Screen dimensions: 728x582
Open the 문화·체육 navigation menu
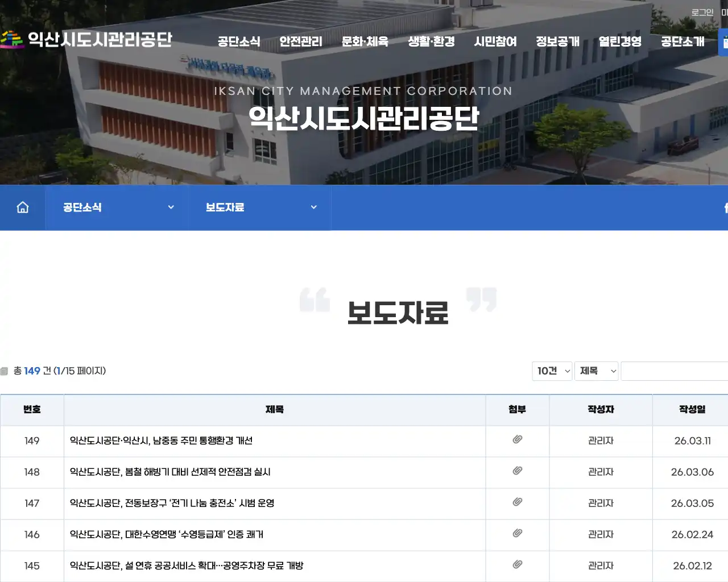365,41
